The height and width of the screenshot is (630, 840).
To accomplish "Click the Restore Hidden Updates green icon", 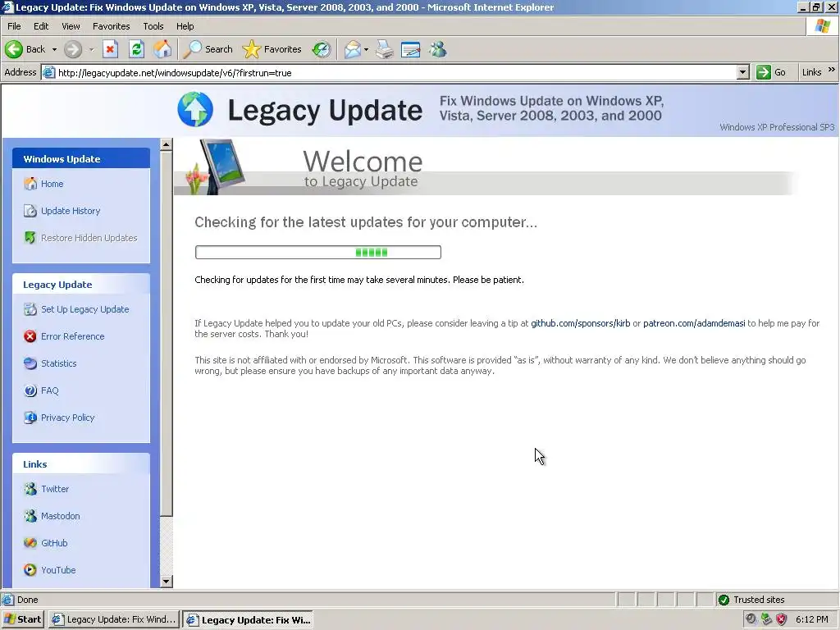I will pos(30,238).
